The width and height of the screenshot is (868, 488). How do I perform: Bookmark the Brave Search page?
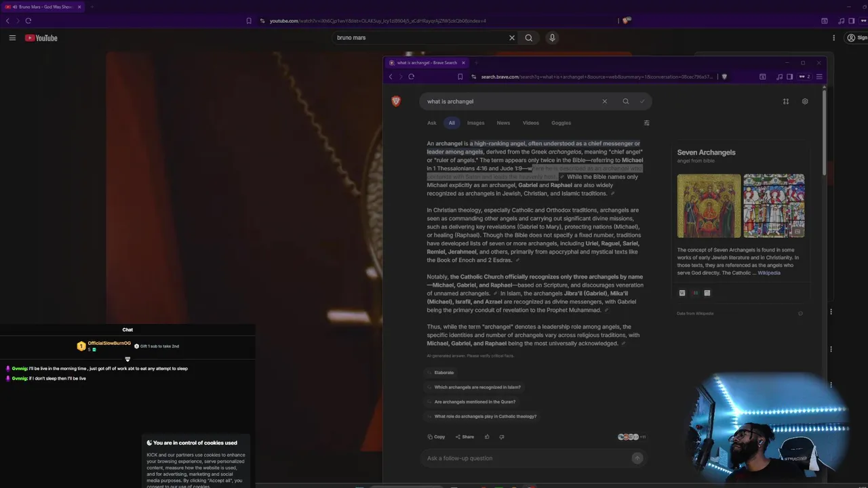coord(460,77)
